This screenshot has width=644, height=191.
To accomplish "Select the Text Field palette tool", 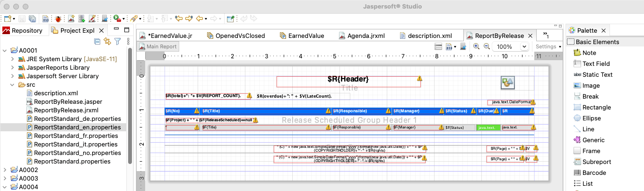I will click(596, 64).
